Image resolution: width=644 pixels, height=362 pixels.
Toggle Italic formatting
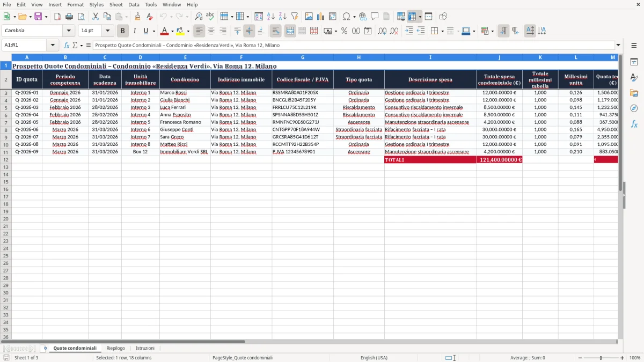(134, 31)
